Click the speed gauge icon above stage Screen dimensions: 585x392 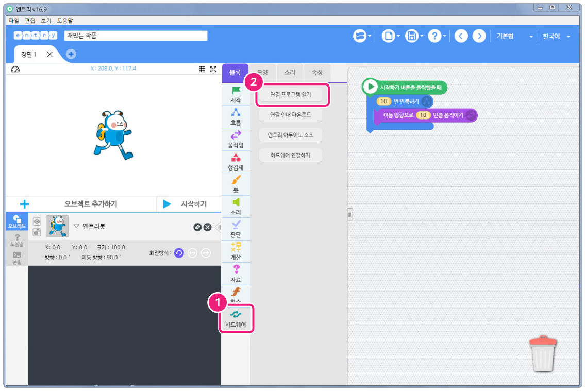click(x=15, y=69)
